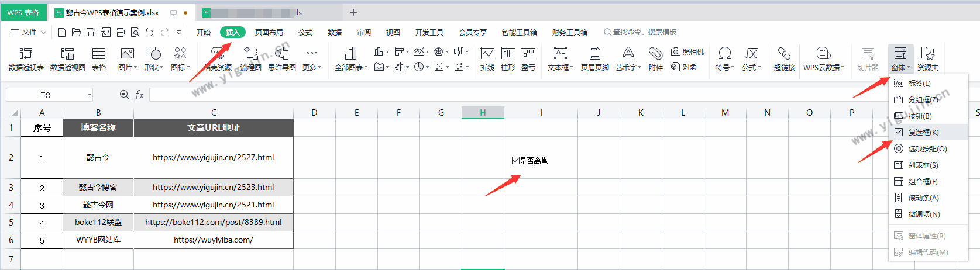Save the workbook with the save icon
The width and height of the screenshot is (980, 270).
[91, 32]
